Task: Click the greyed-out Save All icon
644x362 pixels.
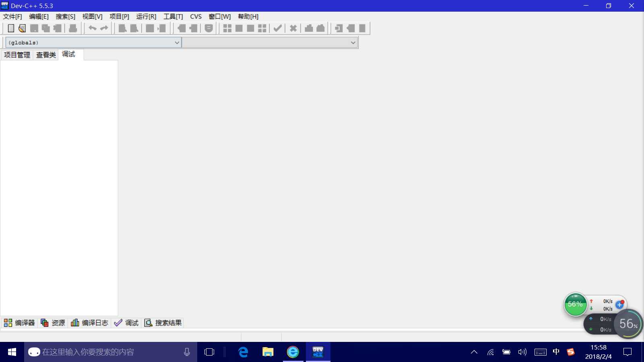Action: click(46, 28)
